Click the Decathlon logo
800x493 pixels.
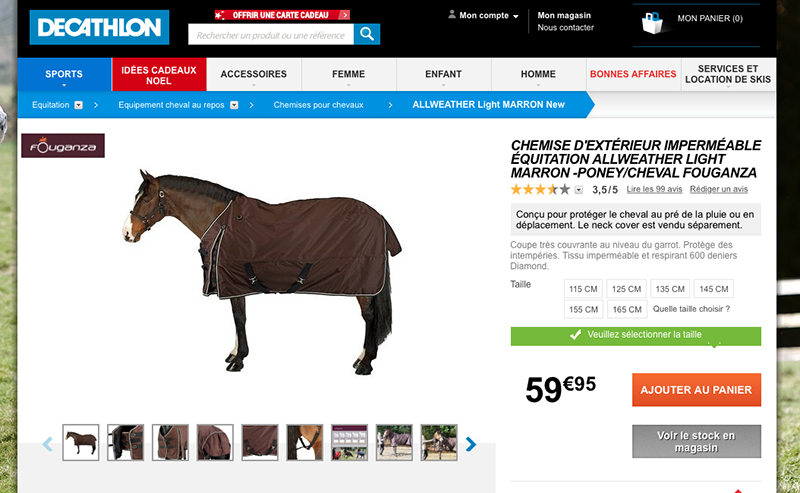(x=99, y=27)
